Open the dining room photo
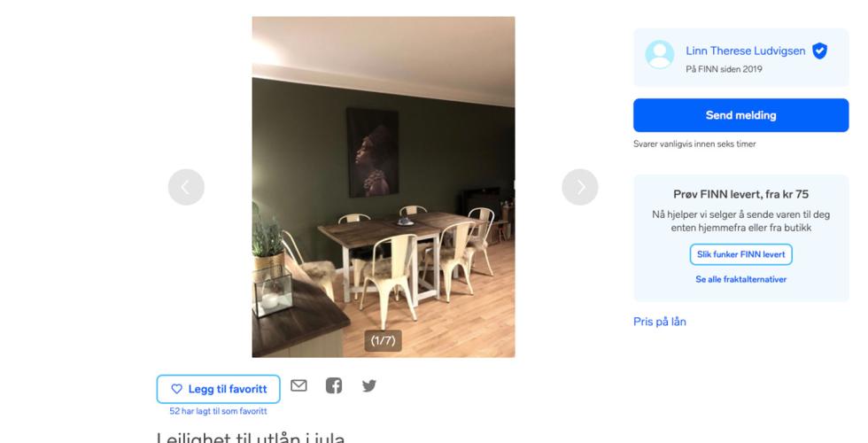 (383, 187)
